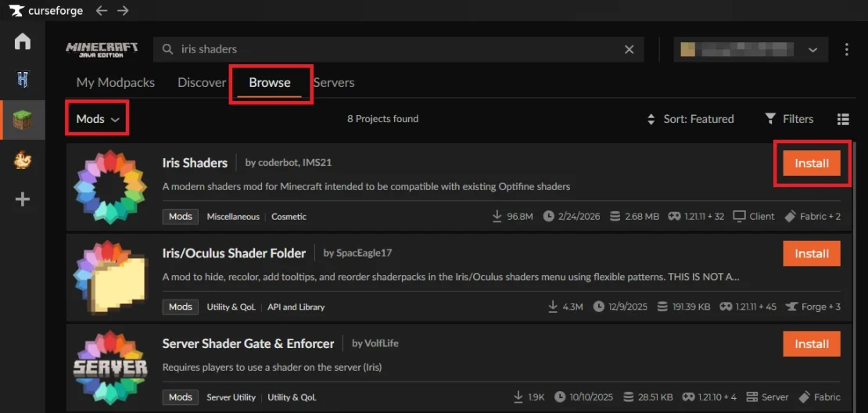The height and width of the screenshot is (413, 868).
Task: View author SpacEagle17
Action: [x=357, y=253]
